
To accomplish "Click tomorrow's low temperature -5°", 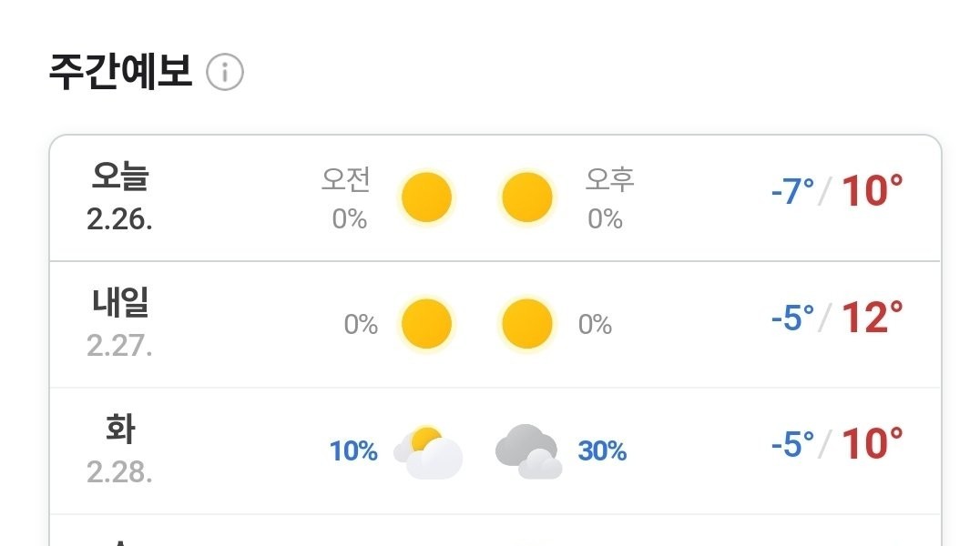I will [791, 318].
